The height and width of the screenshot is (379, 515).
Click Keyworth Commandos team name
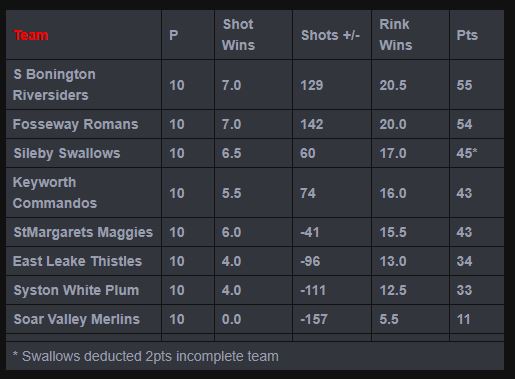(55, 193)
